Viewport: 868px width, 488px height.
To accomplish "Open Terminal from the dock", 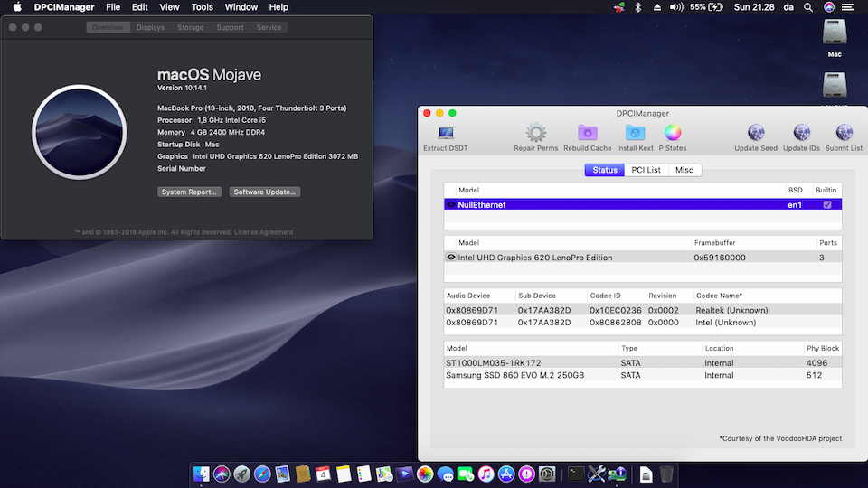I will 576,474.
